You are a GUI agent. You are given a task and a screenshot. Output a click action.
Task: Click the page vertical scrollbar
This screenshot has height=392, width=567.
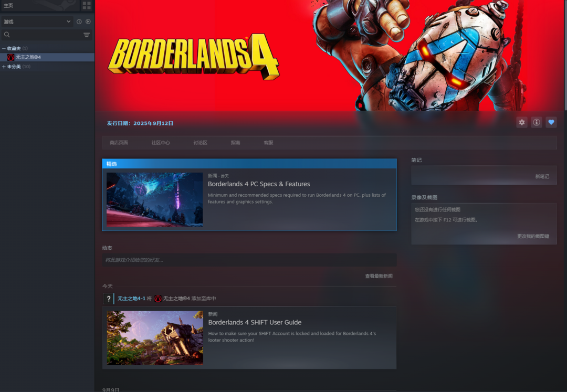click(x=565, y=54)
